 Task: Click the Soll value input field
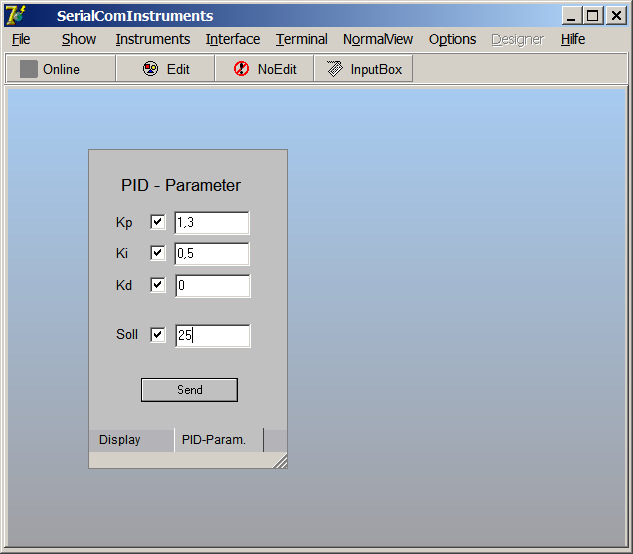(213, 336)
